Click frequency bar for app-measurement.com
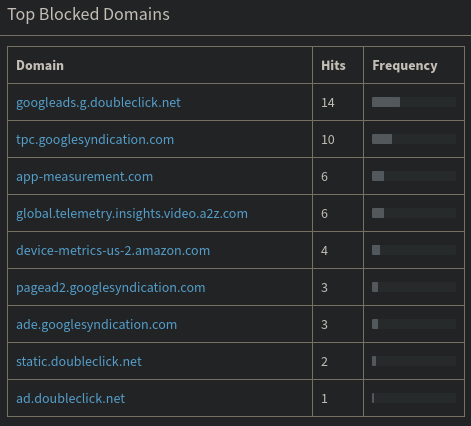 click(x=414, y=176)
